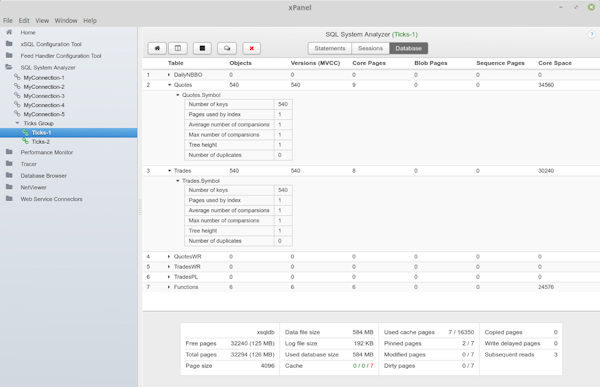This screenshot has width=600, height=387.
Task: Click the home toolbar button
Action: [157, 48]
